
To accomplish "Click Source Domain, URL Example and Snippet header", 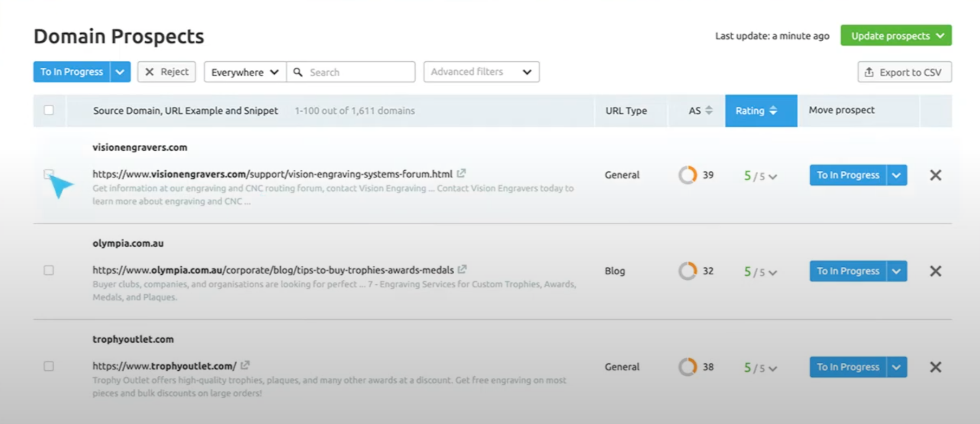I will [185, 111].
